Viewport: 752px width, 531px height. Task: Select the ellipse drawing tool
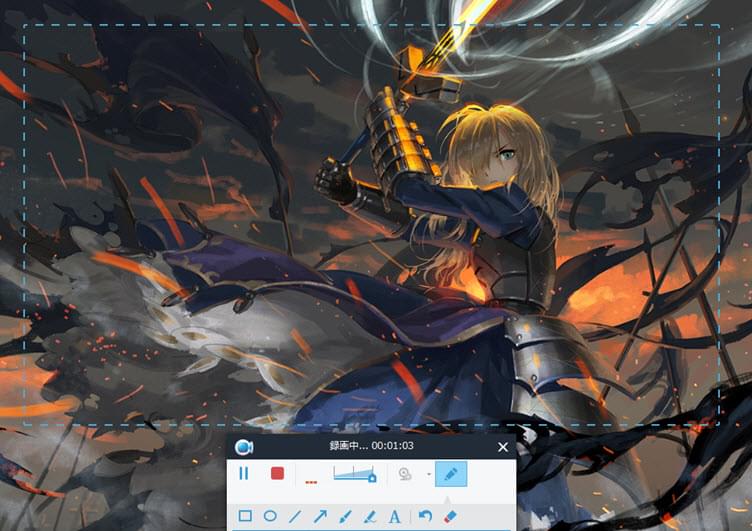(x=270, y=516)
